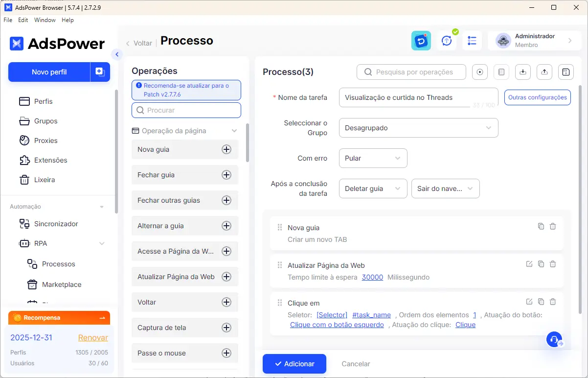Open the Edit menu

[x=23, y=20]
